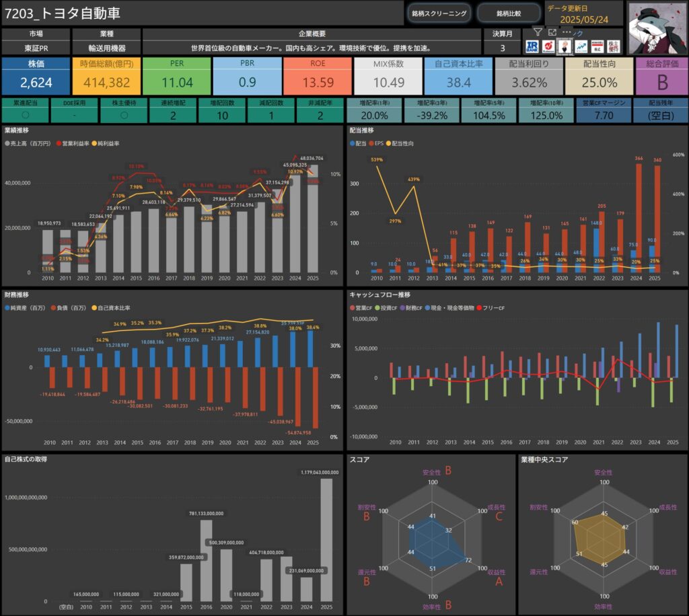
Task: Select the 2025 buyback bar labeled 1,179,043,000,000
Action: (326, 539)
